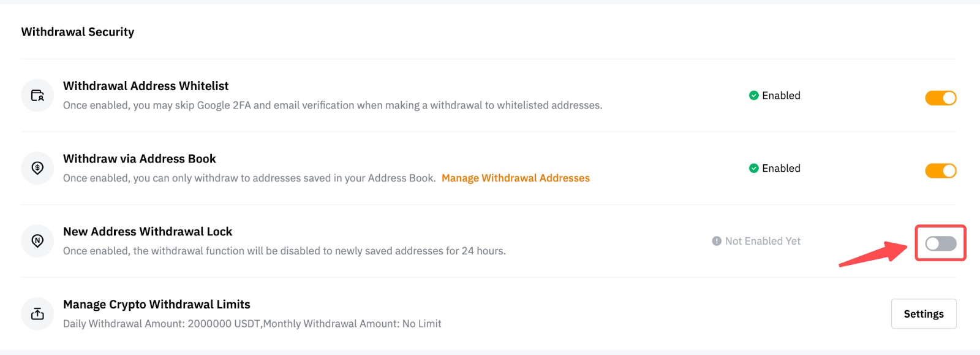The image size is (980, 355).
Task: Click the Withdrawal Address Whitelist row icon
Action: pyautogui.click(x=37, y=96)
